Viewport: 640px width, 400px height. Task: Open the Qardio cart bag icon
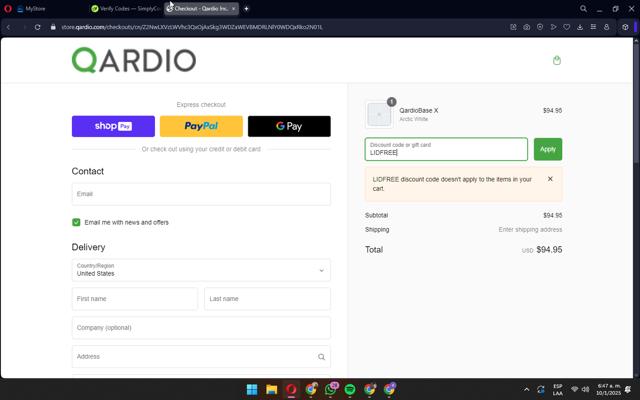557,61
